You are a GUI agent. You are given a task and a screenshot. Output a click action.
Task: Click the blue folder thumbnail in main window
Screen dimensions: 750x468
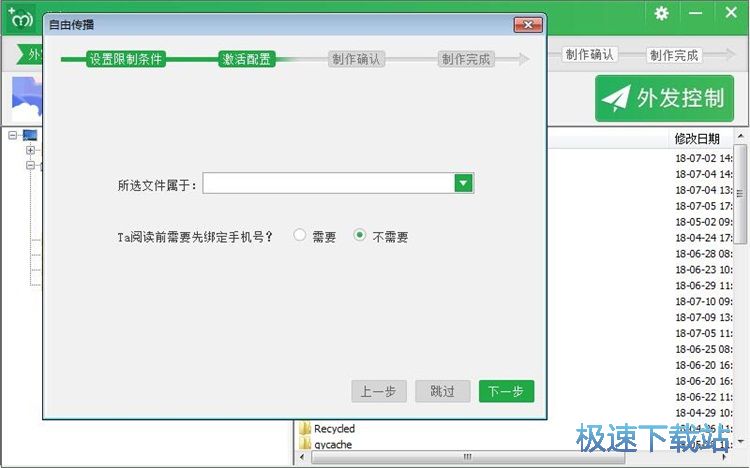pos(26,98)
